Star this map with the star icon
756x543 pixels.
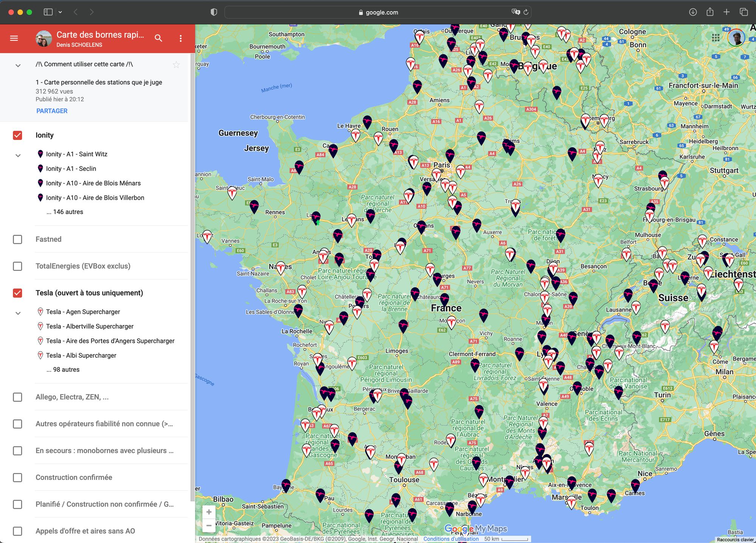(176, 65)
